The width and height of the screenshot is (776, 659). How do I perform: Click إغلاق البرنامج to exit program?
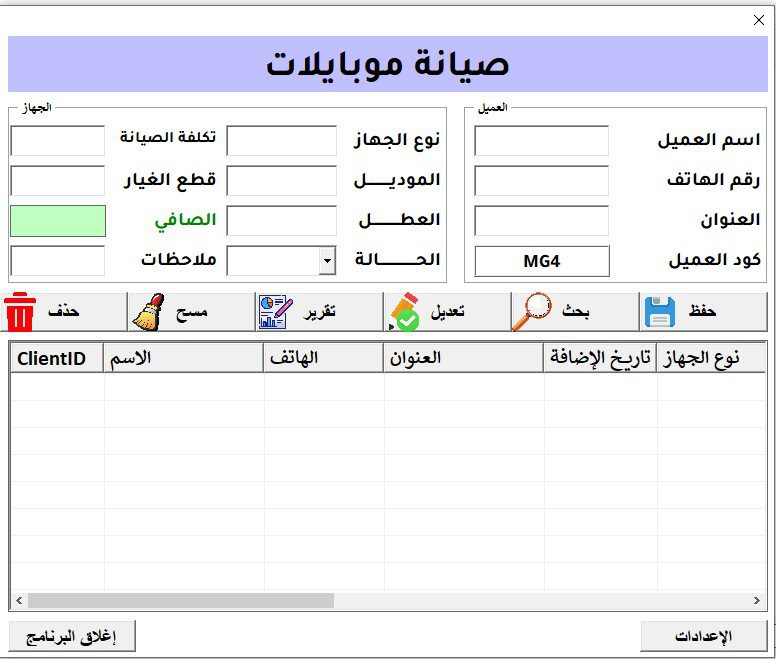click(72, 636)
